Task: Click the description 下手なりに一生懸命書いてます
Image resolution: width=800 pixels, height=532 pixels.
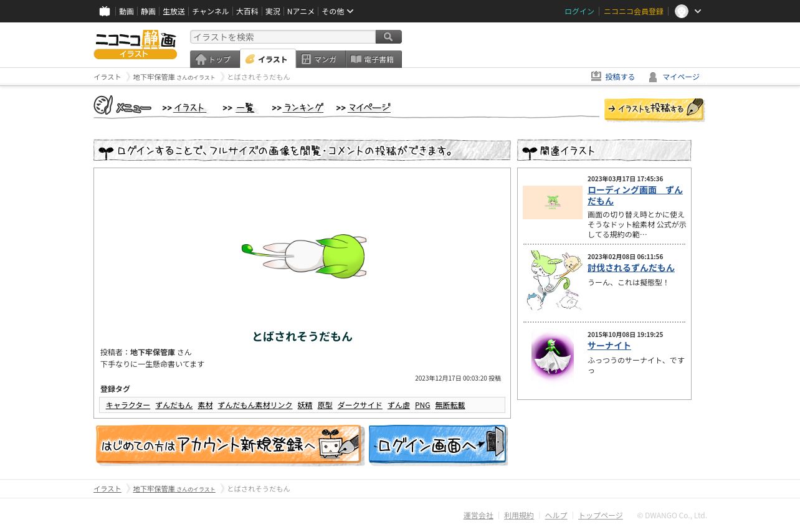Action: click(x=152, y=364)
